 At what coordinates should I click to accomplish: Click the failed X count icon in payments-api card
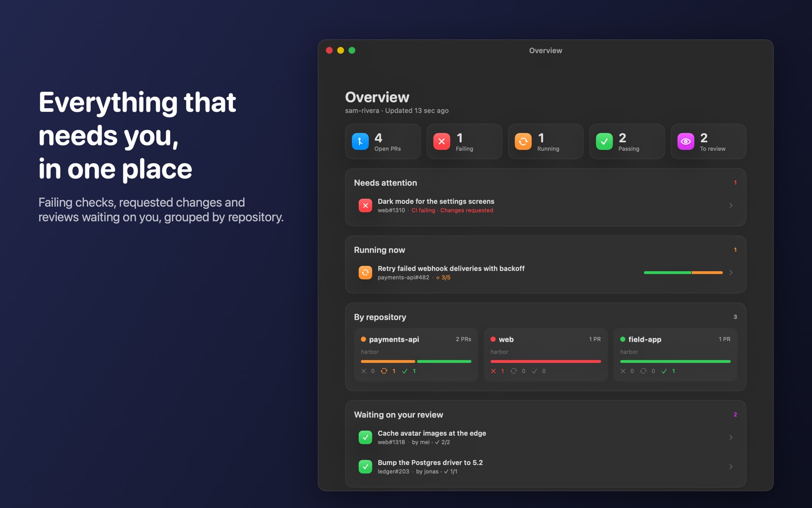(364, 371)
